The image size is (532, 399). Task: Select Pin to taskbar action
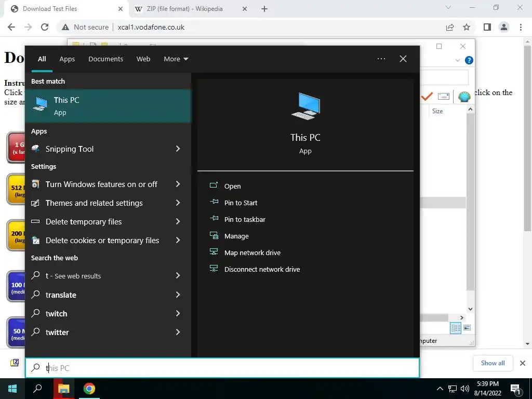point(245,219)
